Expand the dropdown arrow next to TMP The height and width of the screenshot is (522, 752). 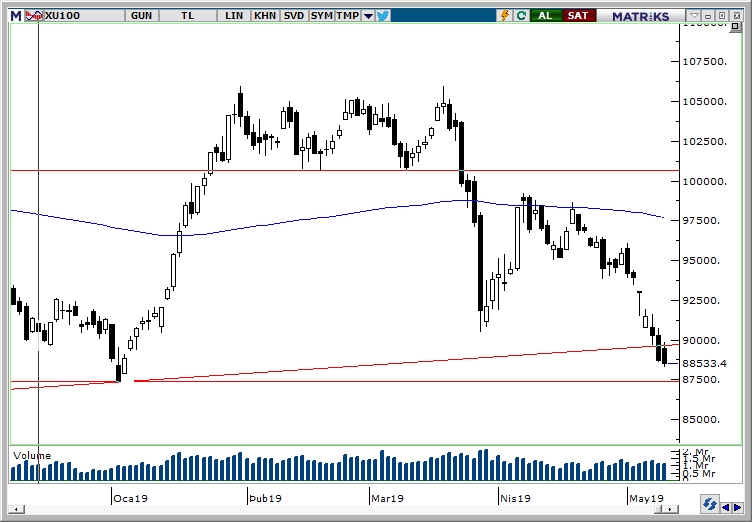coord(368,16)
